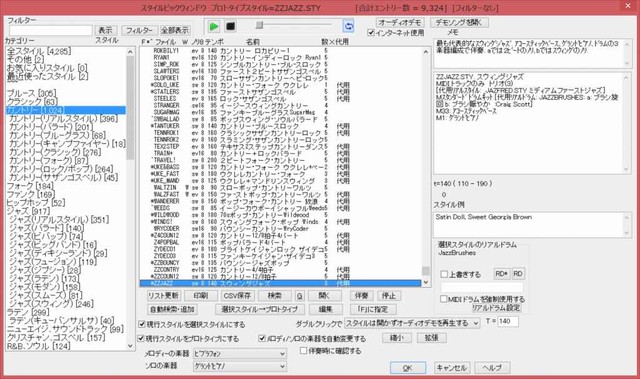This screenshot has height=379, width=640.
Task: Click the 編集 button
Action: coord(325,309)
